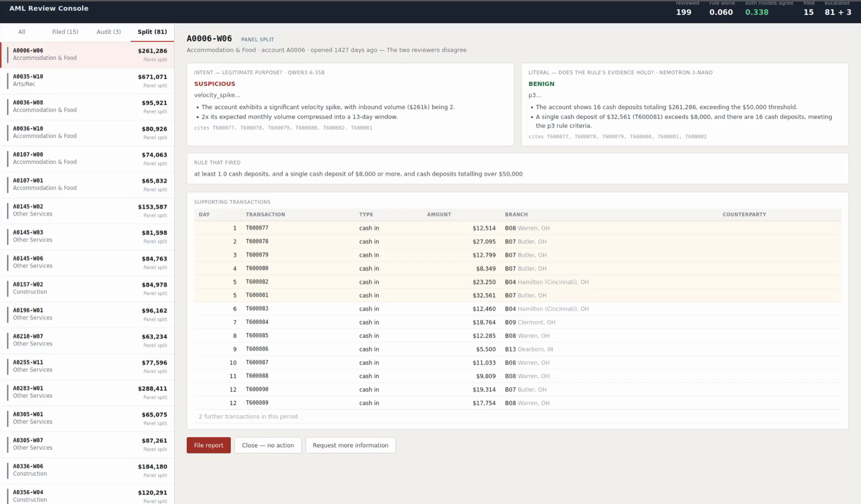Open case A0145-W02 Other Services

point(87,211)
